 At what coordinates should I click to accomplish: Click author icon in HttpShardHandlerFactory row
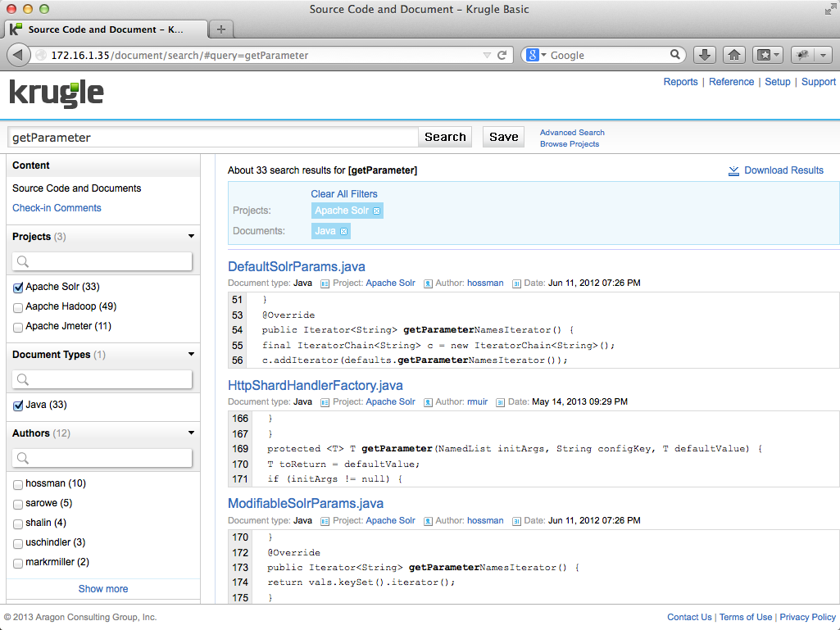tap(428, 402)
